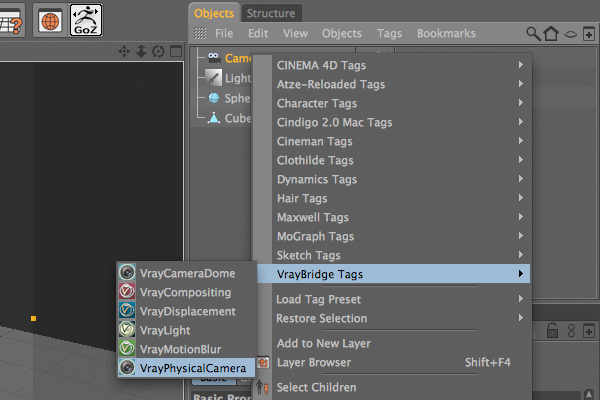Viewport: 600px width, 400px height.
Task: Open the Edit menu
Action: point(258,33)
